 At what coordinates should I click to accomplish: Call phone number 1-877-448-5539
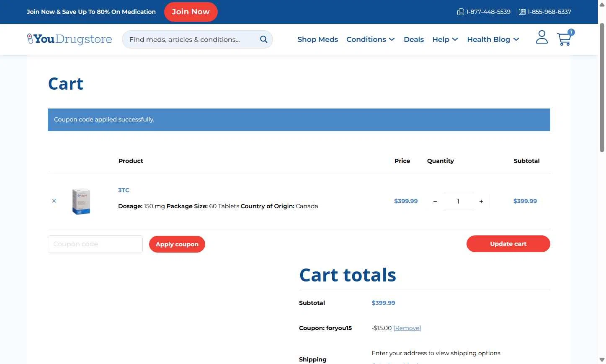[488, 12]
